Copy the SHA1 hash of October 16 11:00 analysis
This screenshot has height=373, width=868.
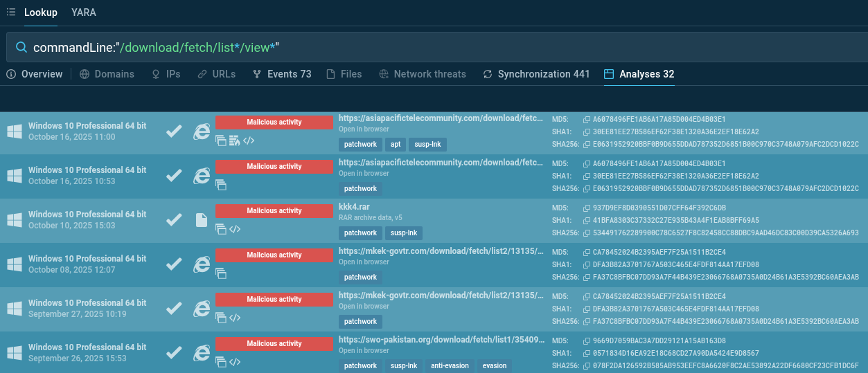pos(587,131)
